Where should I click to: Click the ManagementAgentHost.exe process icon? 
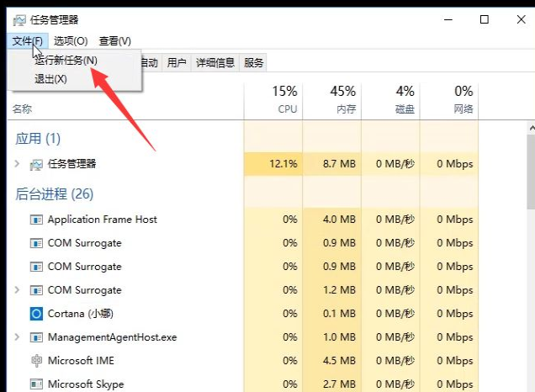tap(36, 337)
